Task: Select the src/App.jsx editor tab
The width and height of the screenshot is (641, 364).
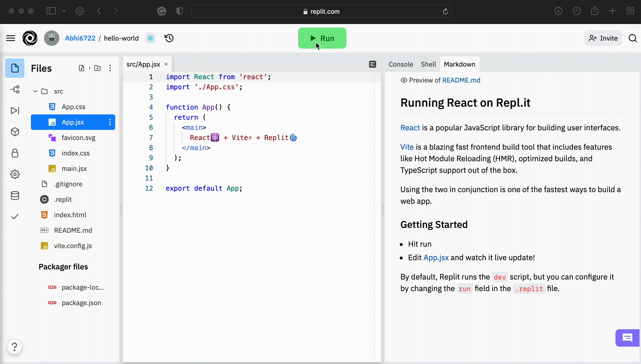Action: click(143, 64)
